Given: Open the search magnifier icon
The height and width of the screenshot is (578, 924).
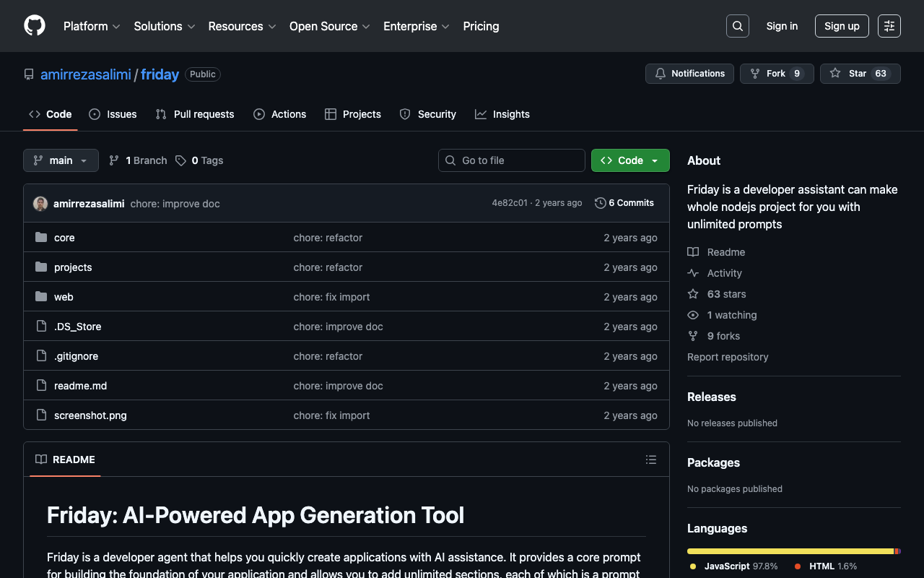Looking at the screenshot, I should click(737, 26).
